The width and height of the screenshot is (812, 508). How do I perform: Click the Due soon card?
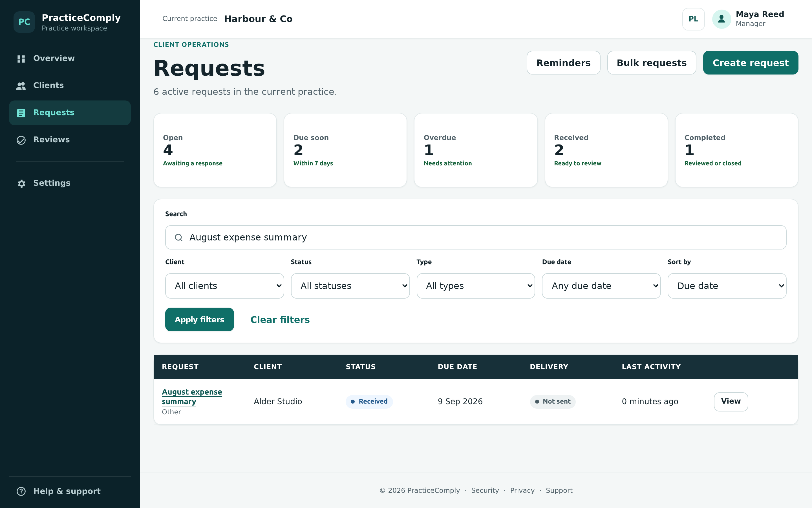tap(345, 150)
